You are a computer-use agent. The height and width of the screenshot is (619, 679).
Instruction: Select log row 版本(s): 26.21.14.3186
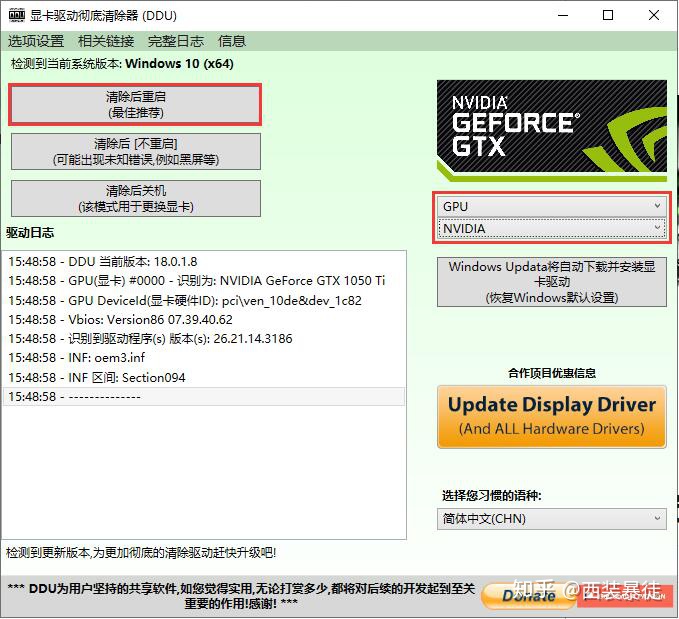[204, 339]
